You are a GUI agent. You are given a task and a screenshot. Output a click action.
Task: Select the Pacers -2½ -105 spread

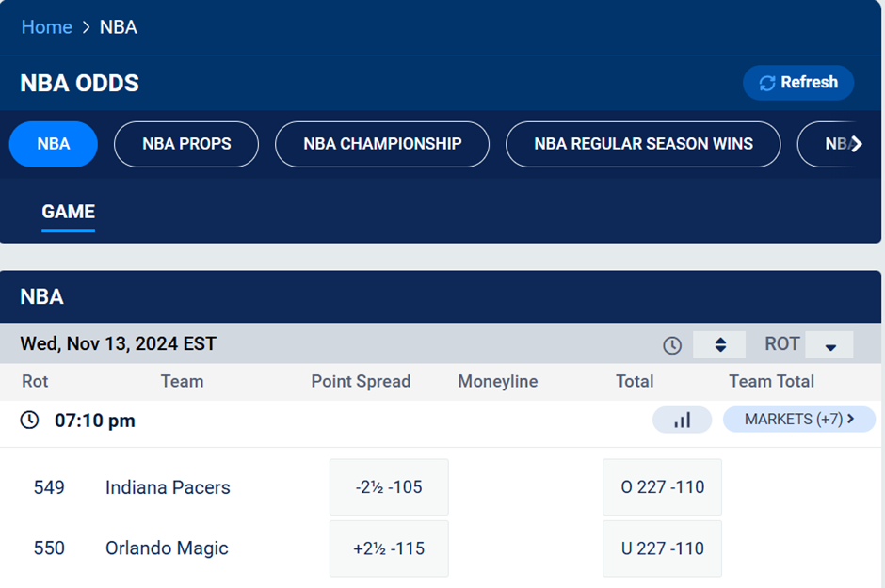[x=389, y=486]
